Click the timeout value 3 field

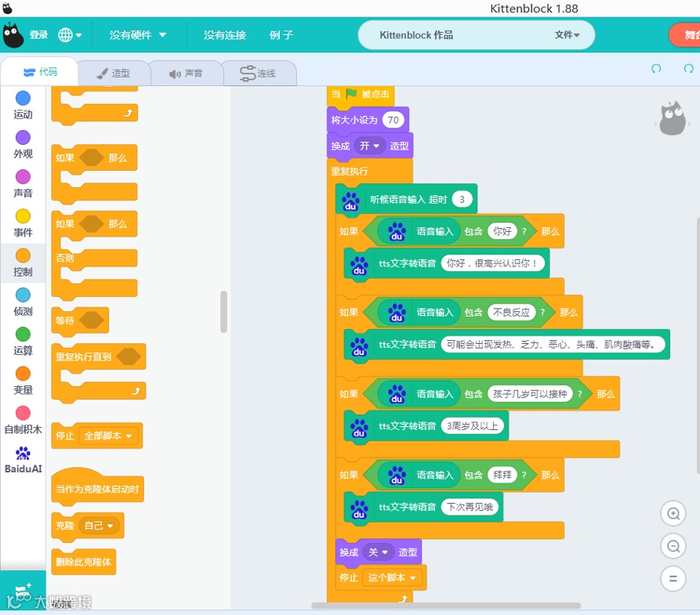point(462,200)
